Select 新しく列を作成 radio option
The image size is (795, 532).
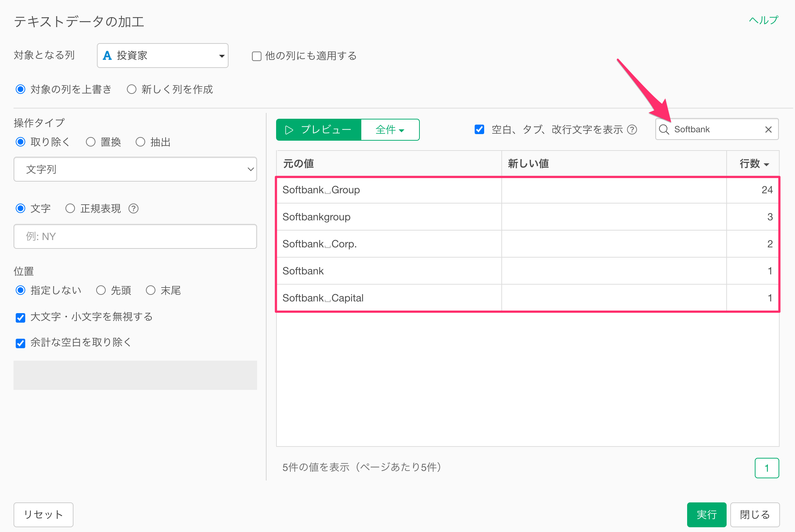tap(132, 89)
